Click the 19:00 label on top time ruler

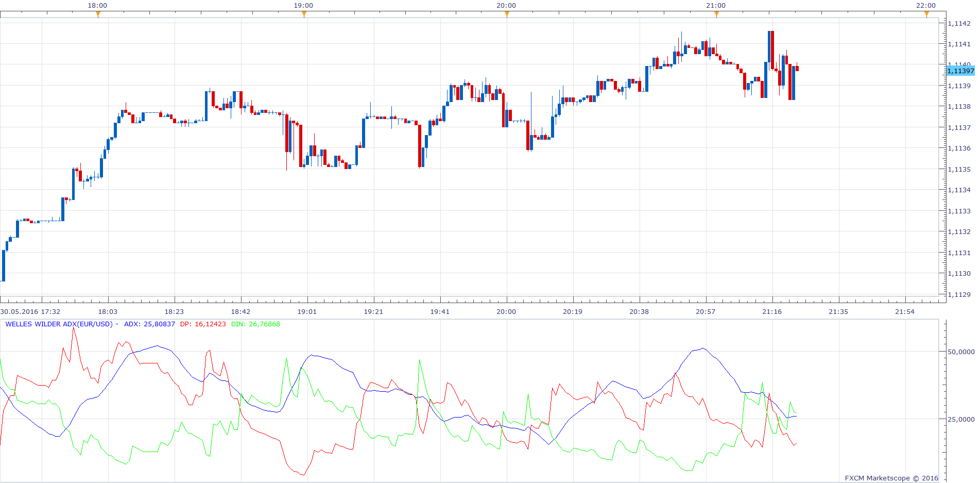click(303, 5)
